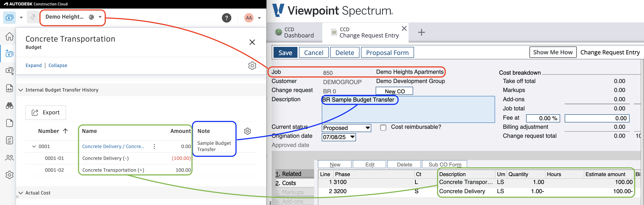Open the Current status Proposed dropdown
The width and height of the screenshot is (644, 205).
[346, 128]
